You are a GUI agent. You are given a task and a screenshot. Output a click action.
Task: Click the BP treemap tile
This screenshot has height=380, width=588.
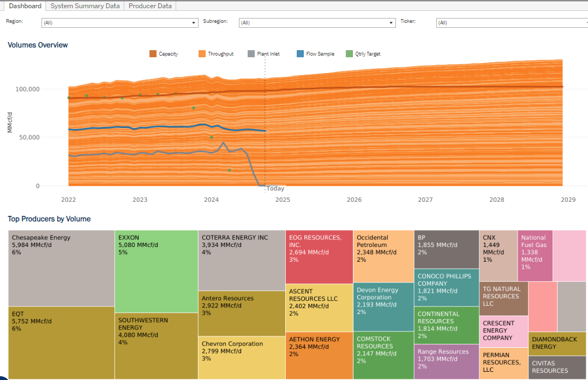[447, 249]
